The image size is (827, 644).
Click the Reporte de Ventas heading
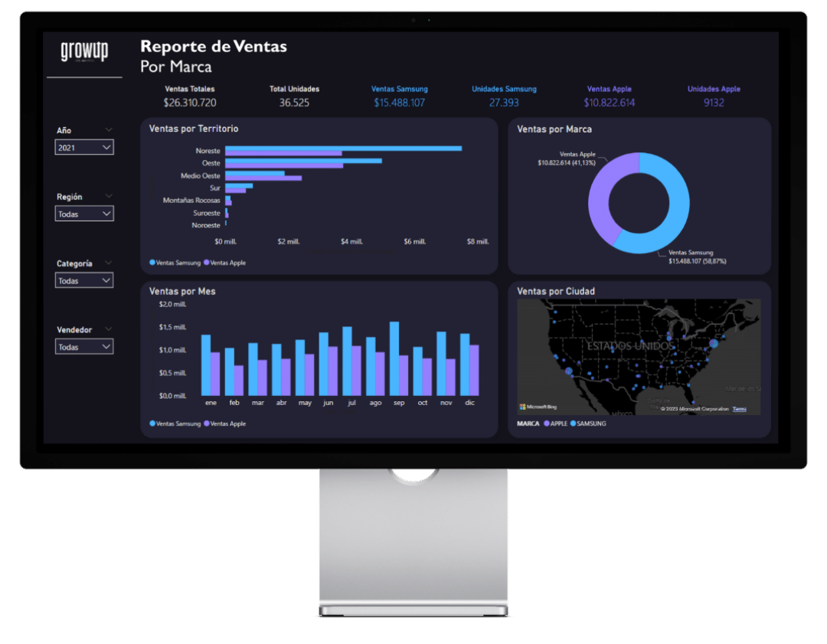(214, 47)
